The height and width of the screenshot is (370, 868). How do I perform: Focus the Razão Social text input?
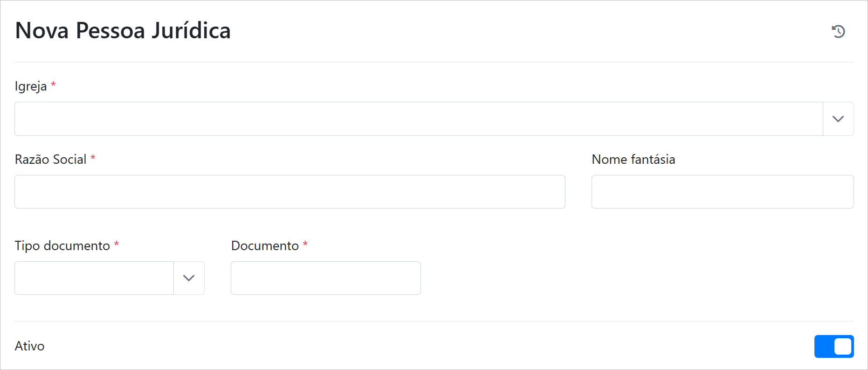pos(289,192)
